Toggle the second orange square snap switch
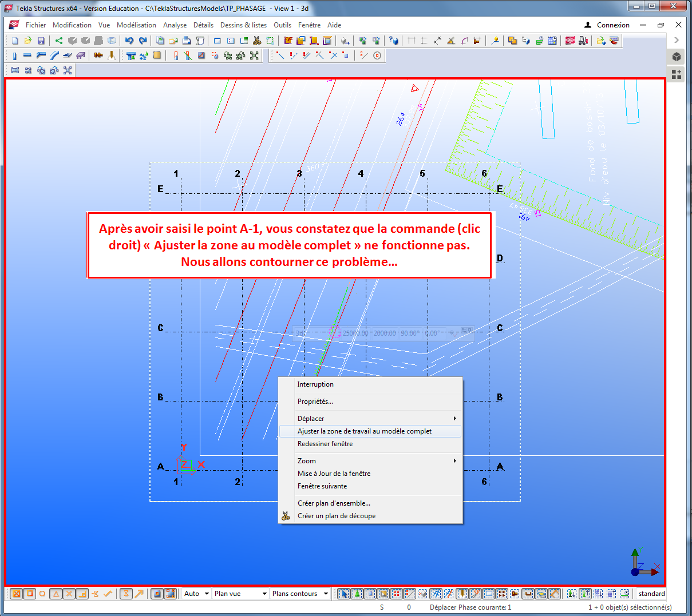 (30, 594)
